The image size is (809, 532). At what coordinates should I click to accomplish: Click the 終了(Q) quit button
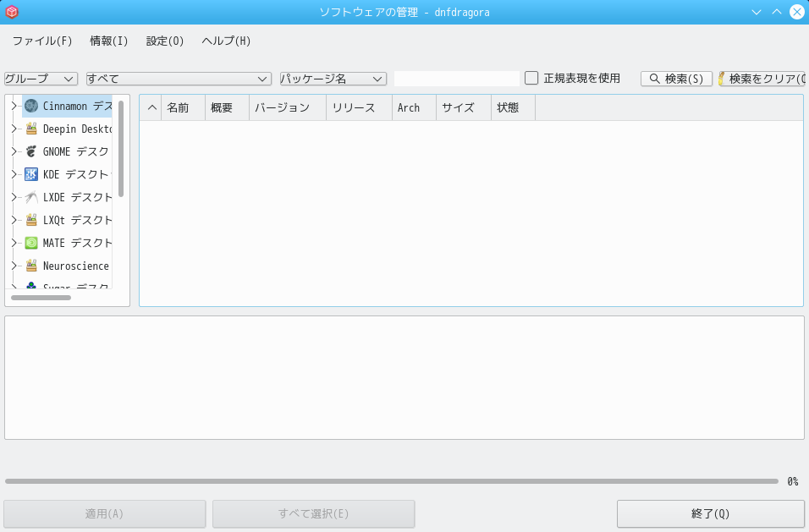click(711, 514)
